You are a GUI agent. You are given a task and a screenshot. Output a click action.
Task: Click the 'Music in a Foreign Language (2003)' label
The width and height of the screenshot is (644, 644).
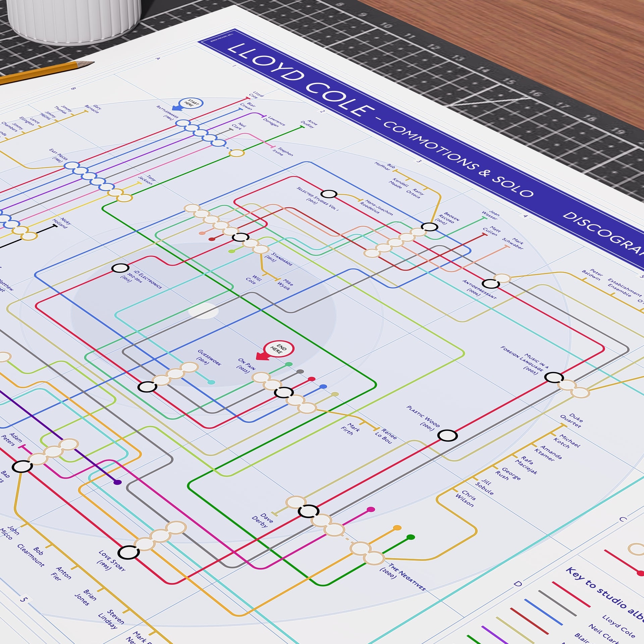pos(525,361)
